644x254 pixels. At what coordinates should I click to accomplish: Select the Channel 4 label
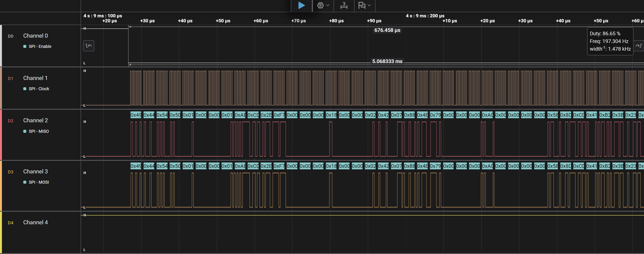click(x=35, y=223)
